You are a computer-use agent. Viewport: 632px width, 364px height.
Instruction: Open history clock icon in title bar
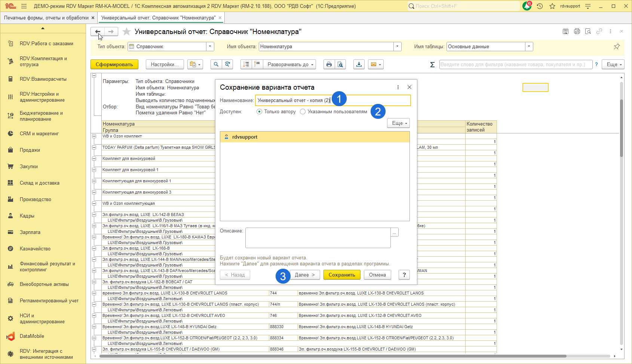[x=540, y=6]
